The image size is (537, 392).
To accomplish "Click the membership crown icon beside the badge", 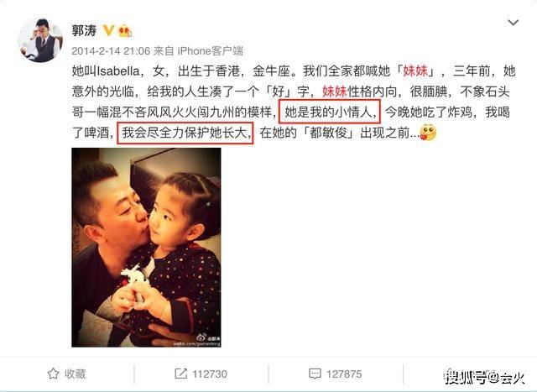I will coord(125,32).
